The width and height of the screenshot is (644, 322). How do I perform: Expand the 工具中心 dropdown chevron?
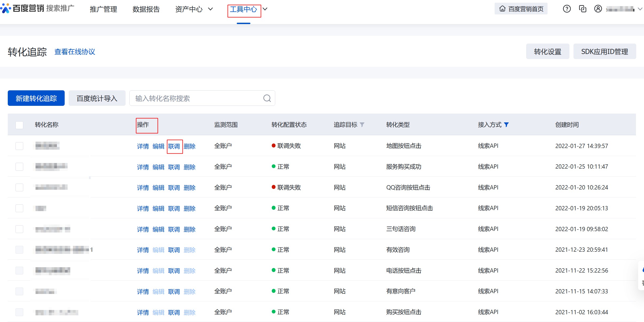[x=265, y=9]
